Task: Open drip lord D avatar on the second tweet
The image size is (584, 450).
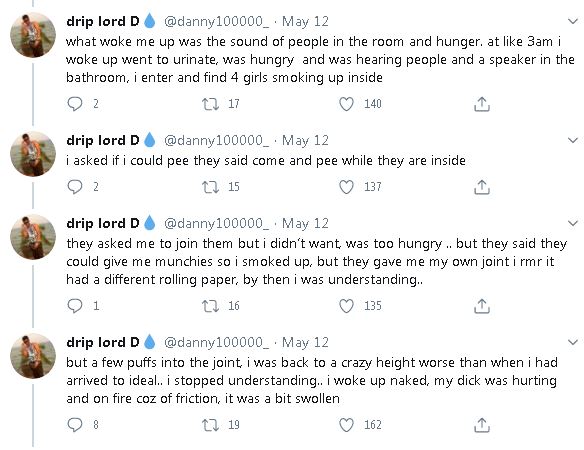Action: [33, 154]
